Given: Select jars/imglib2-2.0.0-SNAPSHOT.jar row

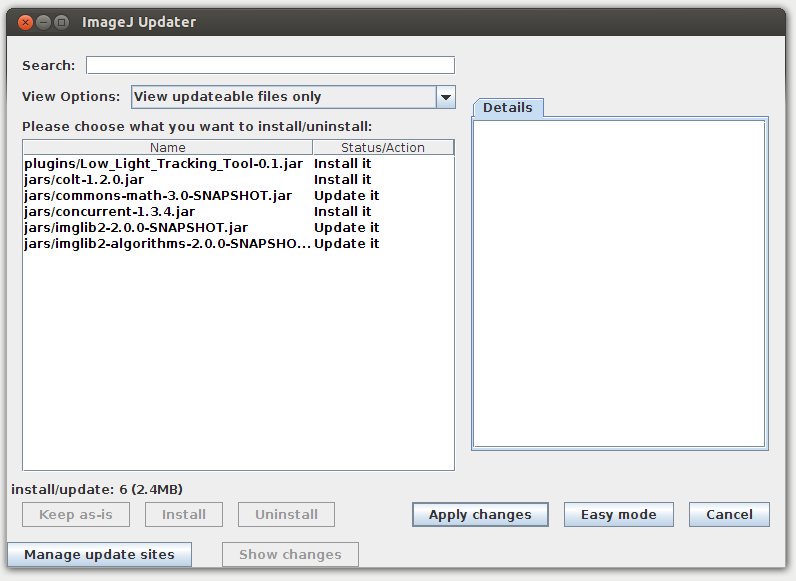Looking at the screenshot, I should click(x=238, y=228).
